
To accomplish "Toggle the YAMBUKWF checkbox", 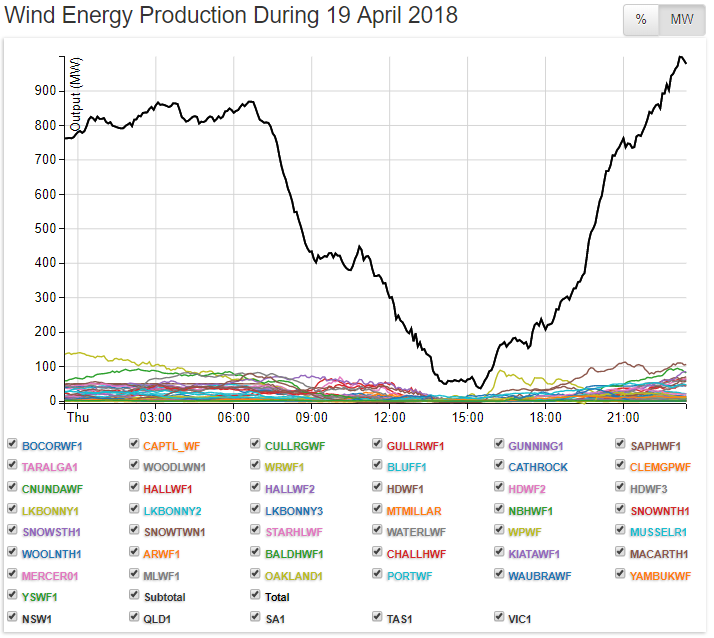I will pos(621,574).
